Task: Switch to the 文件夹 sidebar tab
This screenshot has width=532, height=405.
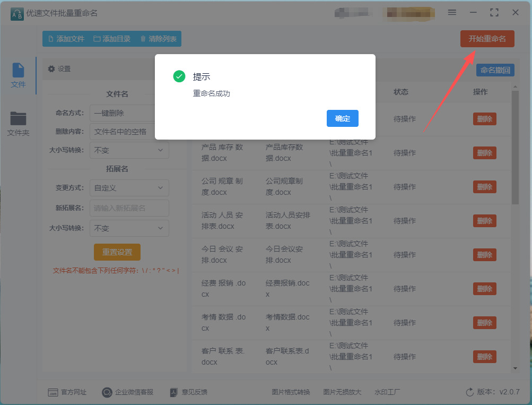Action: 18,124
